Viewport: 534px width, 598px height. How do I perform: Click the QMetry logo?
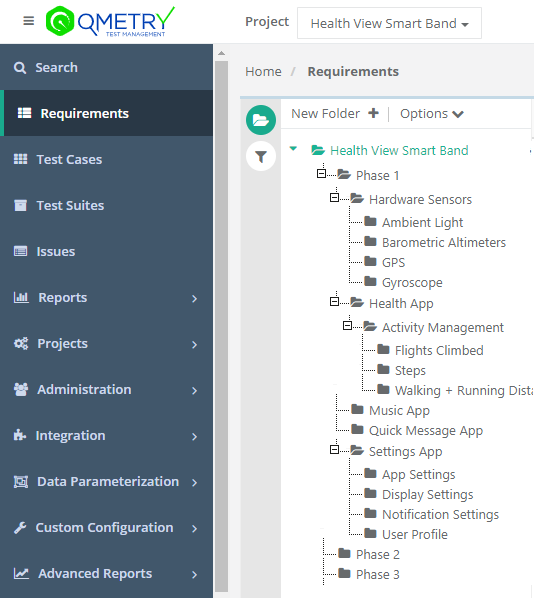coord(110,21)
